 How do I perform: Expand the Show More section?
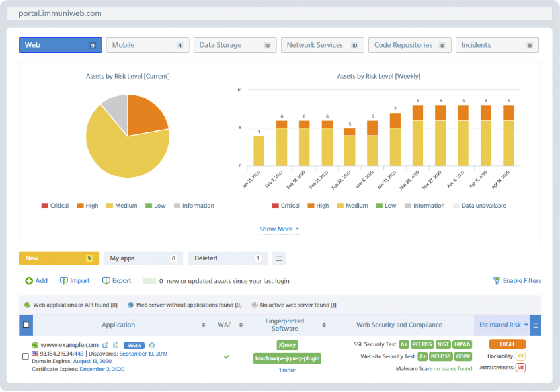pyautogui.click(x=279, y=229)
